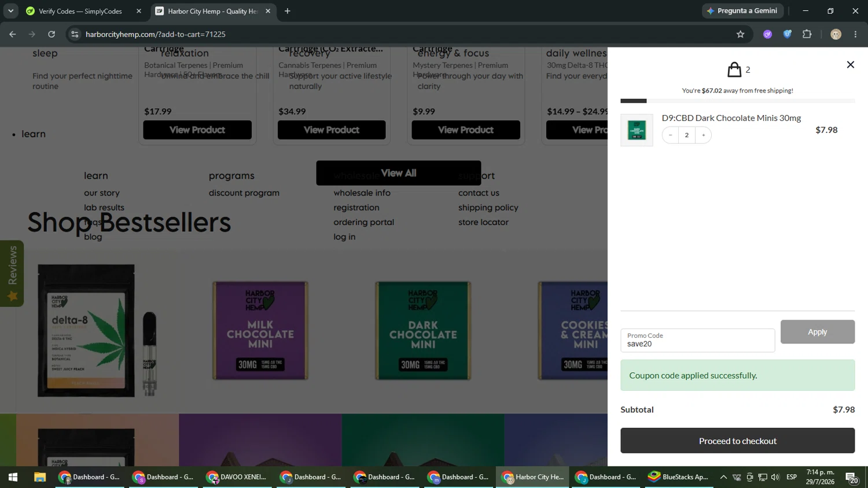Open the Dark Chocolate Minis cart thumbnail

[637, 130]
